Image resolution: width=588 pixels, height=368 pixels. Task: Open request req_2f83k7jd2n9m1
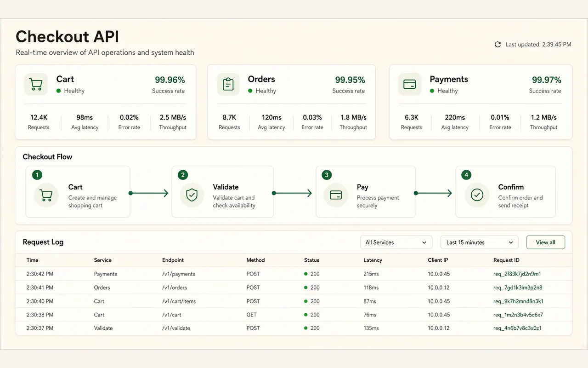pos(517,274)
